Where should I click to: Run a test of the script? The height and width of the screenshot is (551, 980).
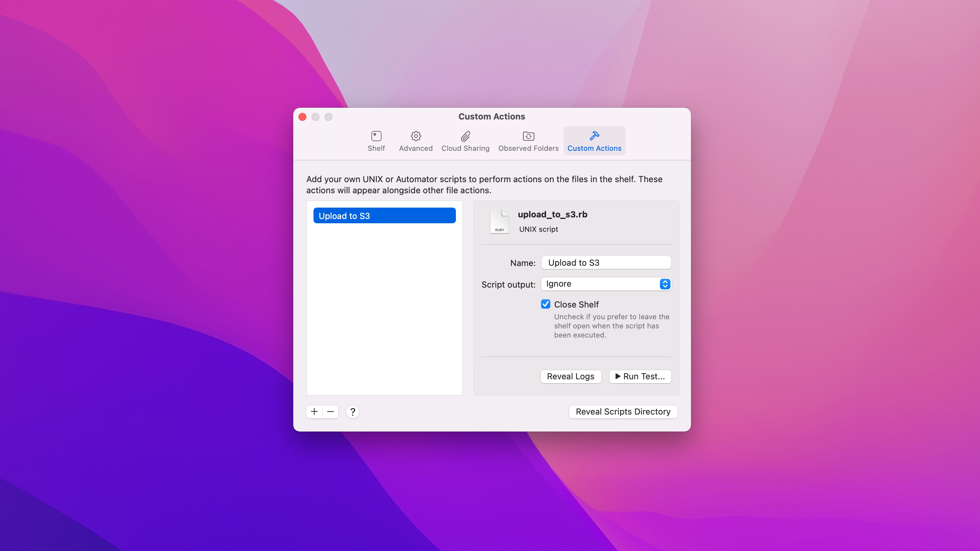pyautogui.click(x=640, y=376)
